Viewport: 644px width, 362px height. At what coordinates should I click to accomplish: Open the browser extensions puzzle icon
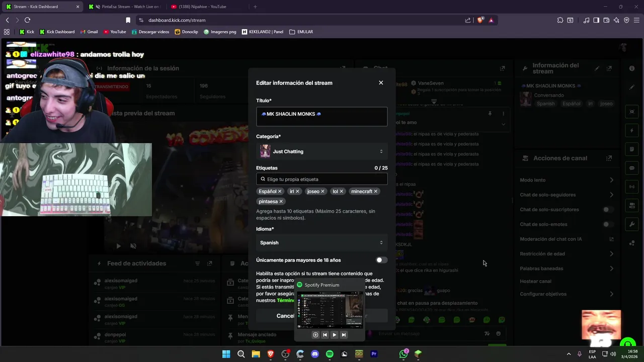[x=560, y=20]
